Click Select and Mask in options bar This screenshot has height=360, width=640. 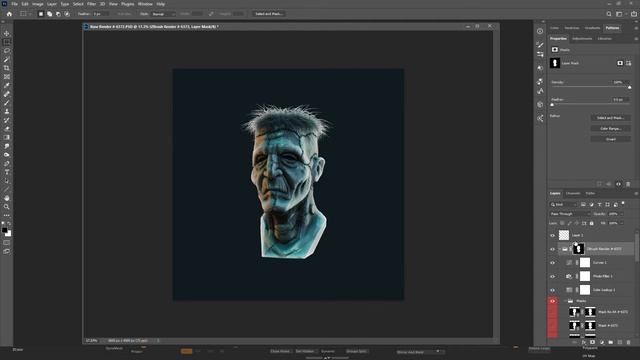(x=269, y=14)
